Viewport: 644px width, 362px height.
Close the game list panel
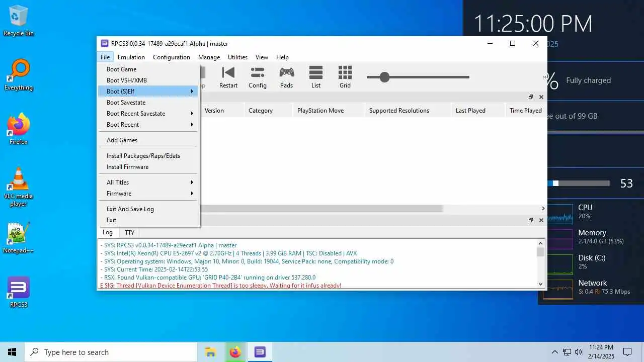[541, 97]
